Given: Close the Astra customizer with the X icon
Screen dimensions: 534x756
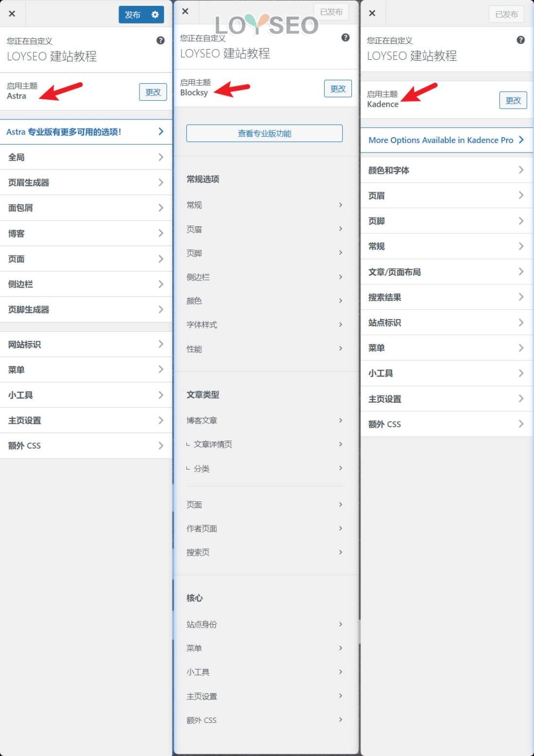Looking at the screenshot, I should 12,14.
